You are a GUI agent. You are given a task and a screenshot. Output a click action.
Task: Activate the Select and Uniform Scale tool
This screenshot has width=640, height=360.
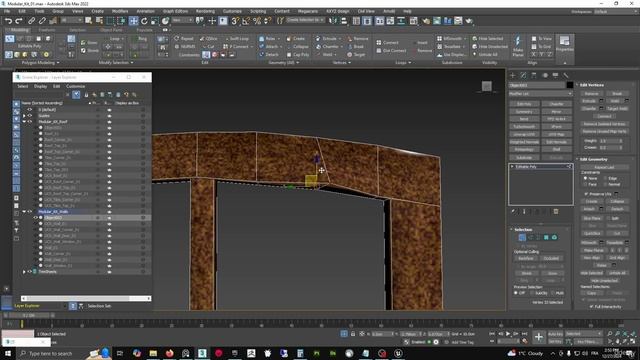pyautogui.click(x=155, y=20)
